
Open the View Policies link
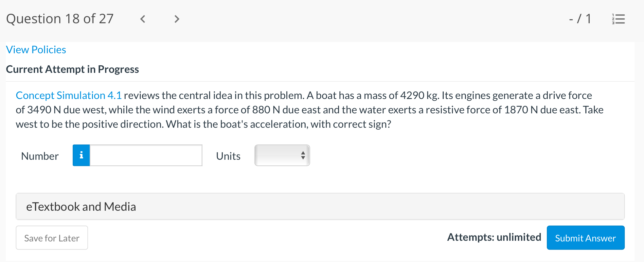pos(36,50)
